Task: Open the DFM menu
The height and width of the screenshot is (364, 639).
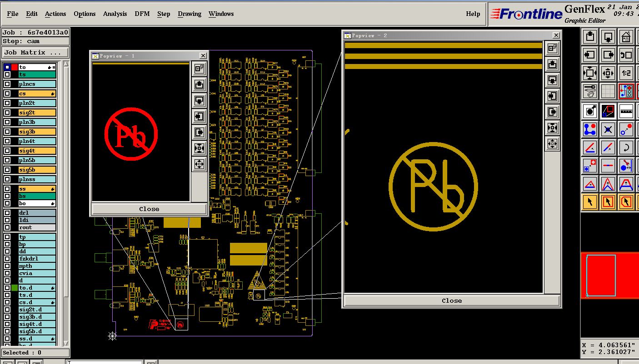Action: click(142, 14)
